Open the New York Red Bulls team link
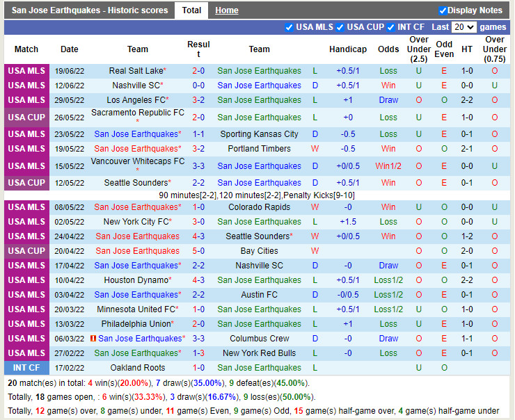 tap(259, 353)
